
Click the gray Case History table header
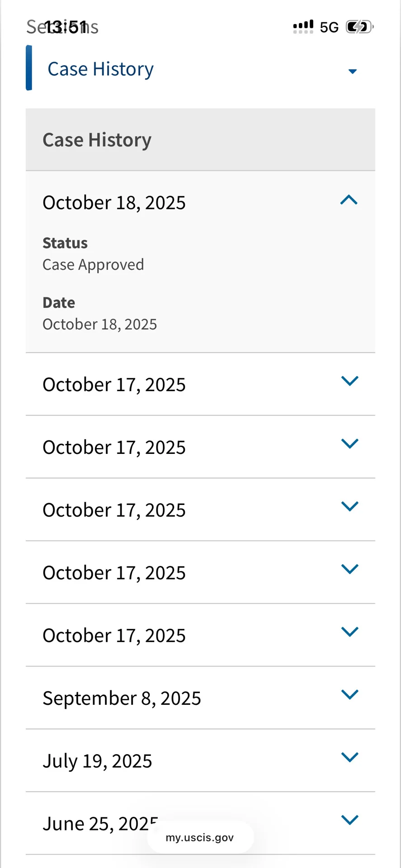[x=200, y=140]
